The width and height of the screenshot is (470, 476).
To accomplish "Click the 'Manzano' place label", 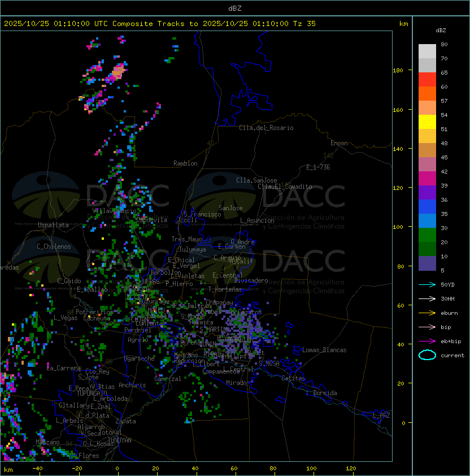I will [x=47, y=442].
